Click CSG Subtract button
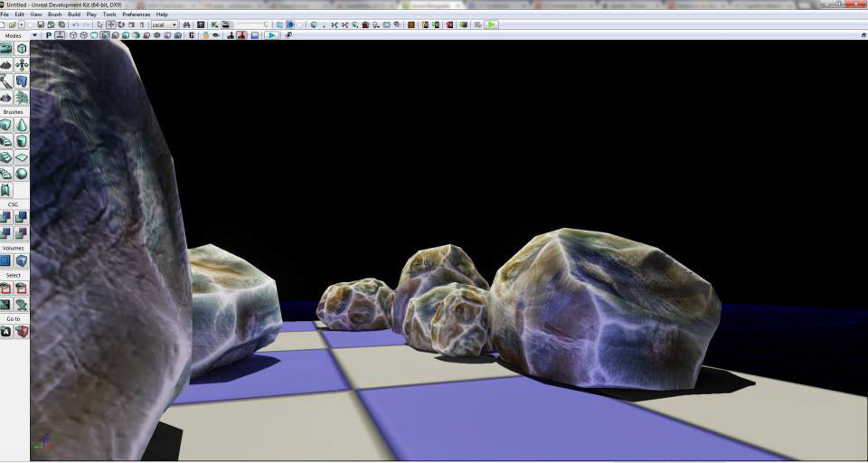The height and width of the screenshot is (463, 868). click(x=22, y=216)
